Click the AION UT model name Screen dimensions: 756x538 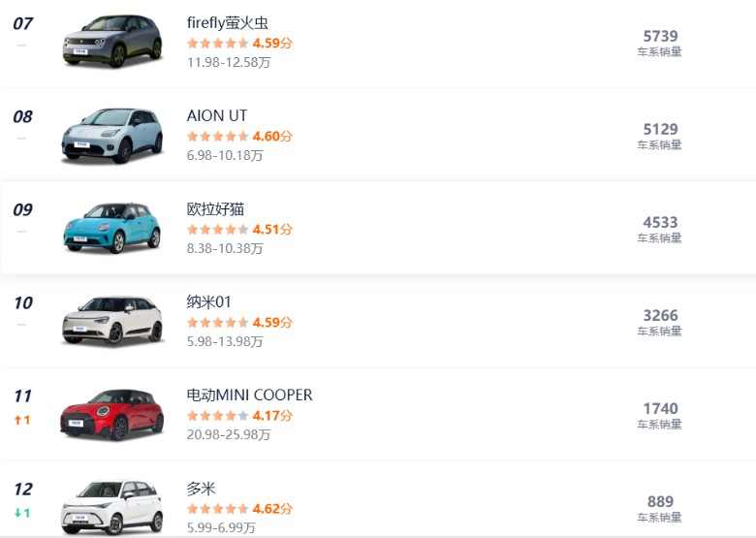click(217, 115)
